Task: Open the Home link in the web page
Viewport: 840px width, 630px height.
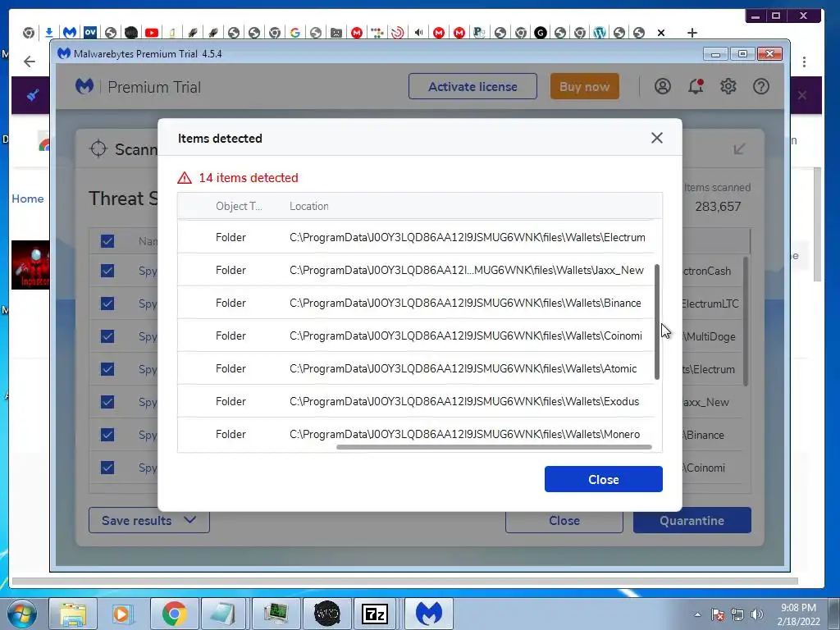Action: tap(28, 199)
